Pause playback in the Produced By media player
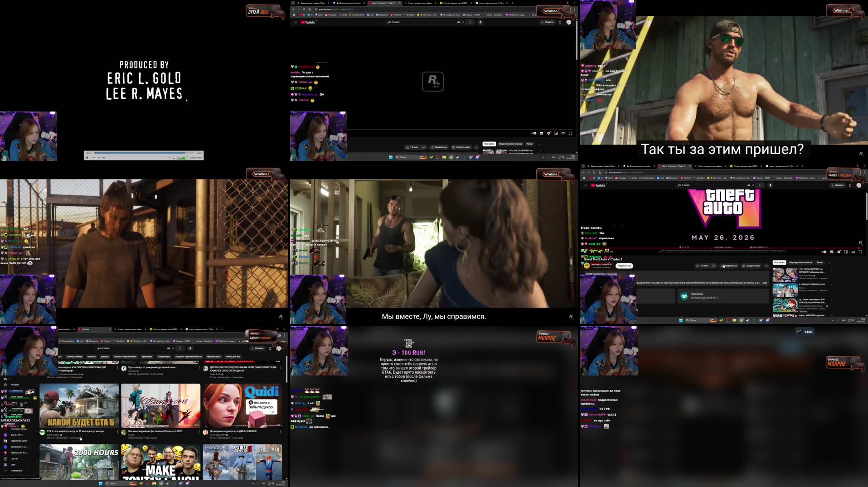This screenshot has width=868, height=487. click(x=87, y=157)
